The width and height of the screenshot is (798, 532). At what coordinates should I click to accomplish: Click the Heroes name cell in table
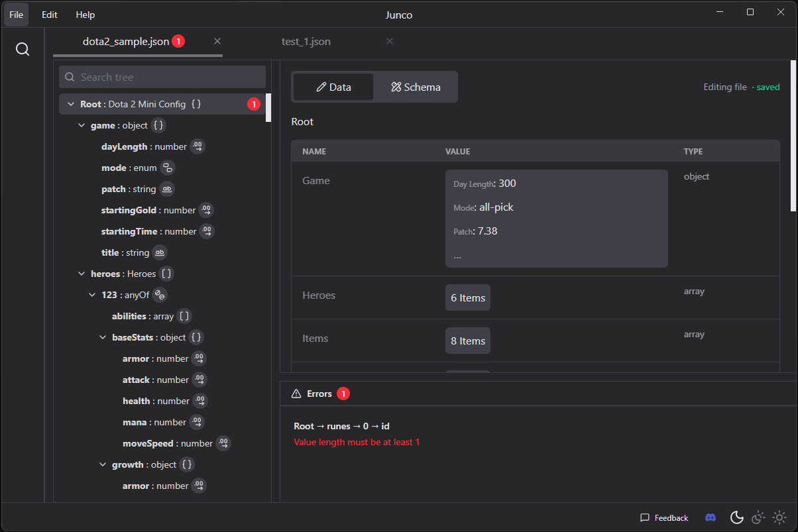319,295
